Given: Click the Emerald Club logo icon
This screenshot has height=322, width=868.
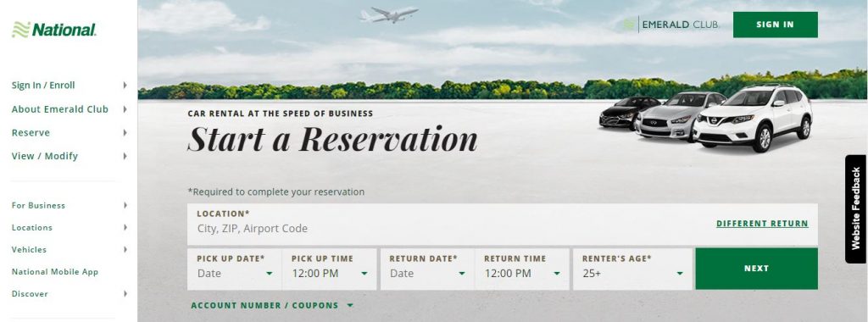Looking at the screenshot, I should pos(628,25).
